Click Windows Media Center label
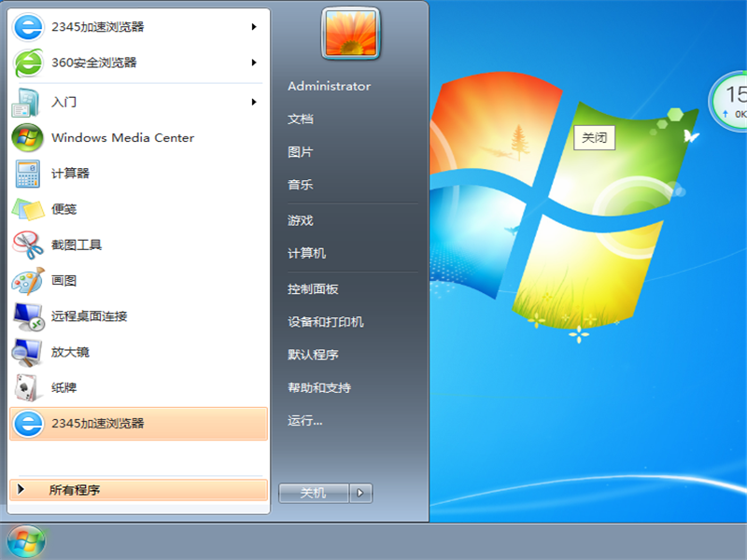 [x=123, y=137]
